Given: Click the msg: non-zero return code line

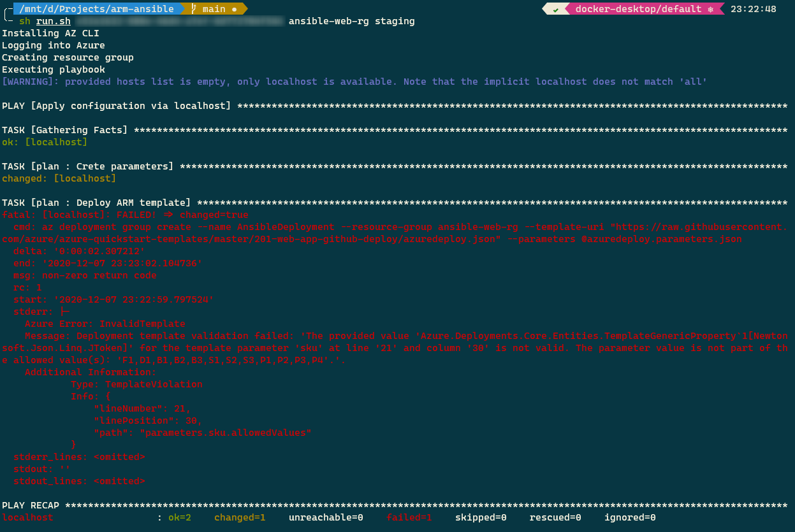Looking at the screenshot, I should coord(85,275).
